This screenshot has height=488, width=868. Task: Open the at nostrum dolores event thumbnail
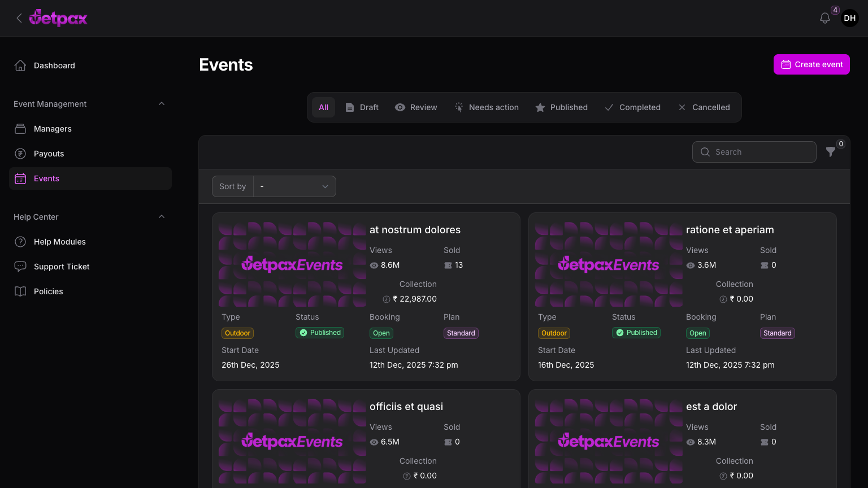tap(292, 264)
